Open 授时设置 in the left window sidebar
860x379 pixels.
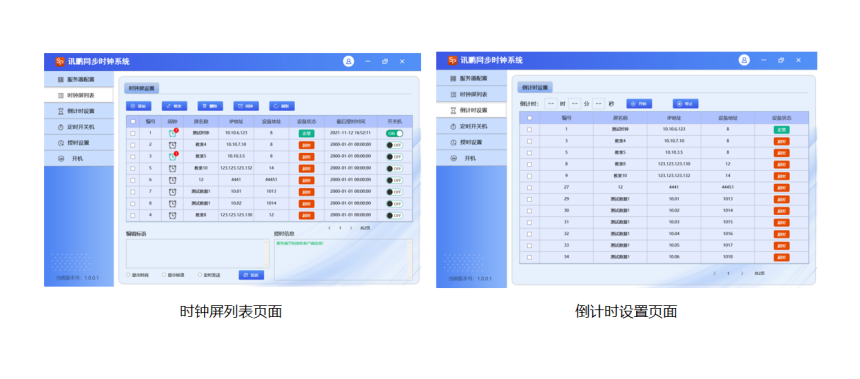(x=78, y=143)
